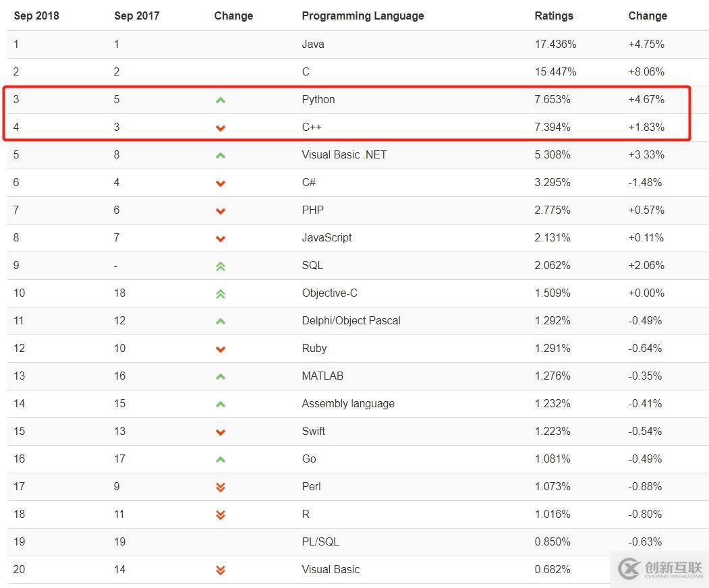The width and height of the screenshot is (709, 588).
Task: Click the Ratings column header
Action: point(554,16)
